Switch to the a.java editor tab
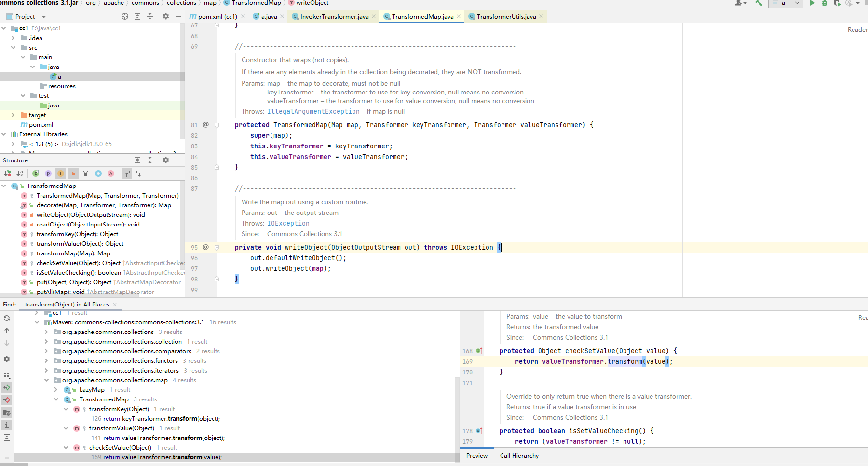868x466 pixels. [269, 16]
